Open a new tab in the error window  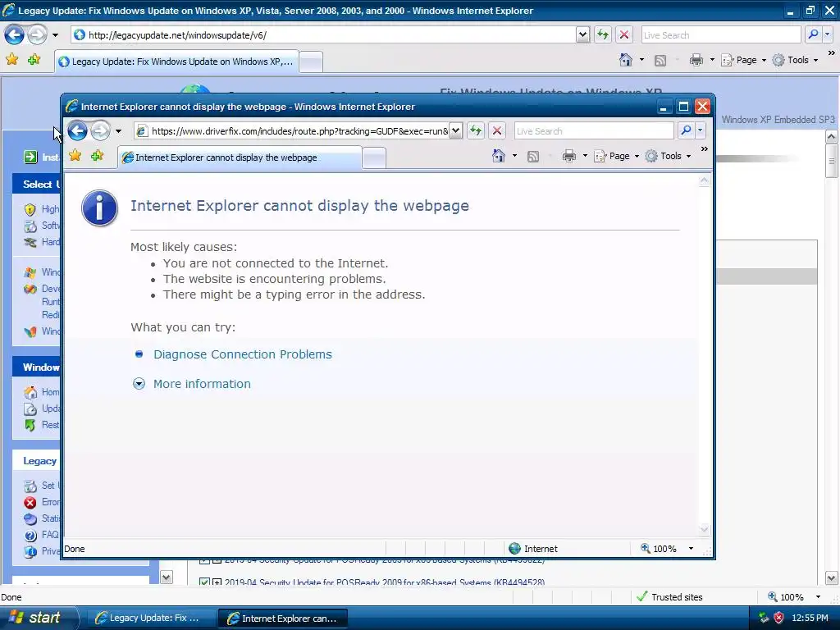(x=374, y=158)
